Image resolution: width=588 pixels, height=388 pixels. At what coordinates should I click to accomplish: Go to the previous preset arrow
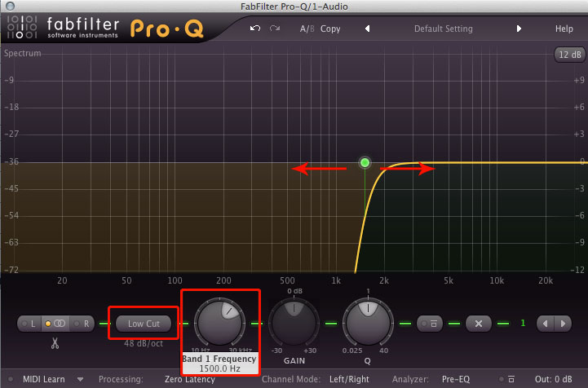coord(367,29)
